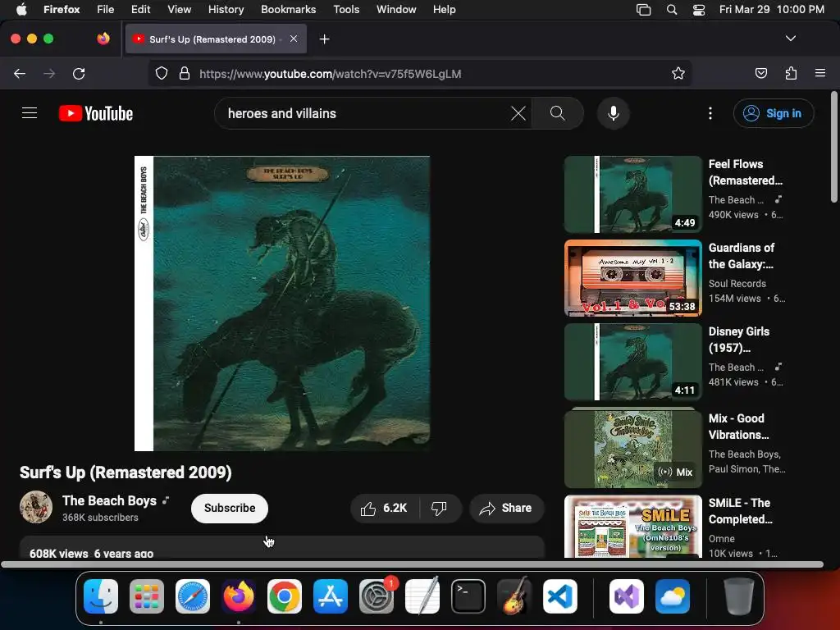Share the Surf's Up video
Viewport: 840px width, 630px height.
[x=506, y=508]
